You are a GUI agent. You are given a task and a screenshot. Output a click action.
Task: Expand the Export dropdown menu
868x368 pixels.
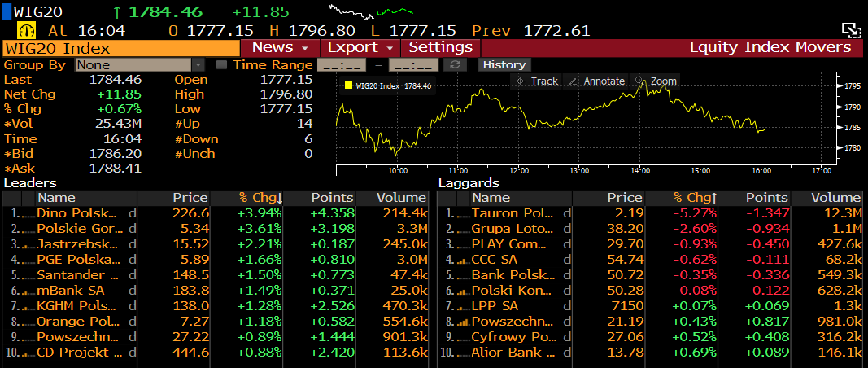(360, 48)
